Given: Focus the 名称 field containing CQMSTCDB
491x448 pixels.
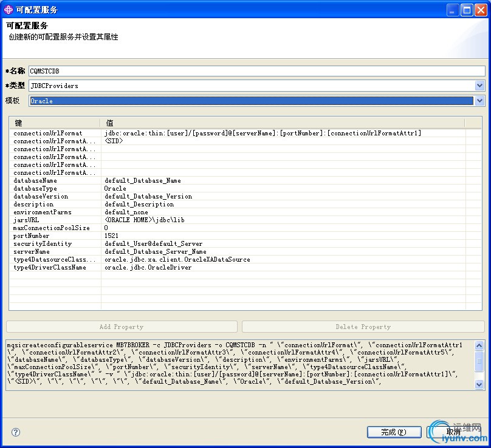Looking at the screenshot, I should point(257,71).
